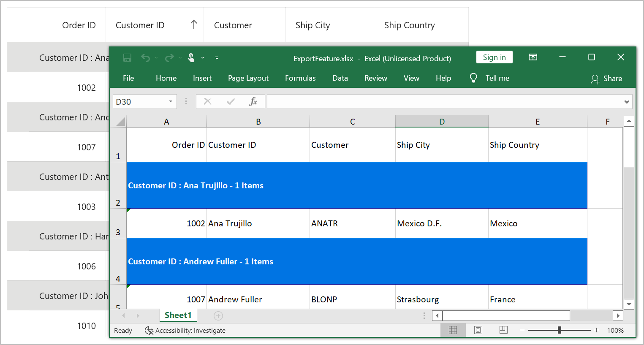Click the Tell me lightbulb icon
Screen dimensions: 644x345
point(473,78)
